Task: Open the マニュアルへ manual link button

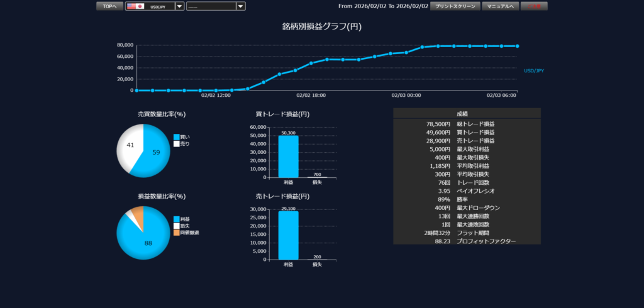Action: coord(501,6)
